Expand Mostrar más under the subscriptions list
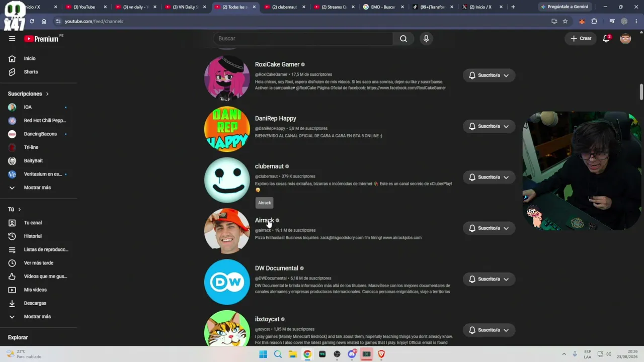This screenshot has height=362, width=644. [38, 188]
